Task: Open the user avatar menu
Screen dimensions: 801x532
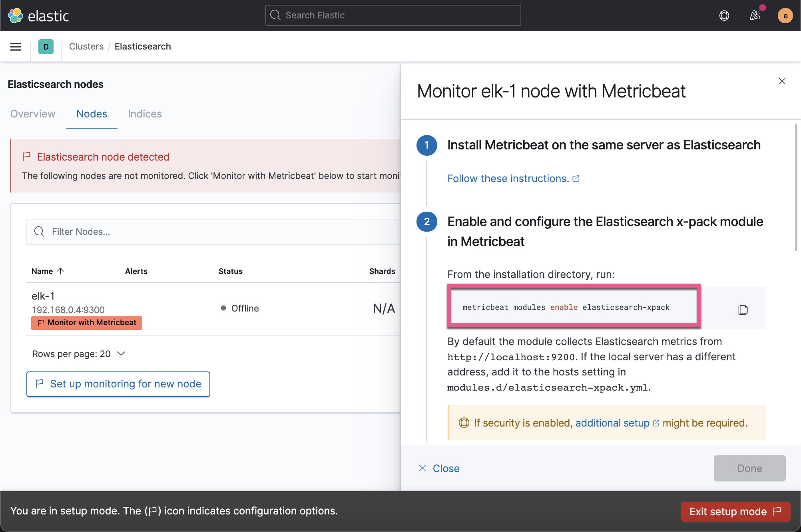Action: pos(785,16)
